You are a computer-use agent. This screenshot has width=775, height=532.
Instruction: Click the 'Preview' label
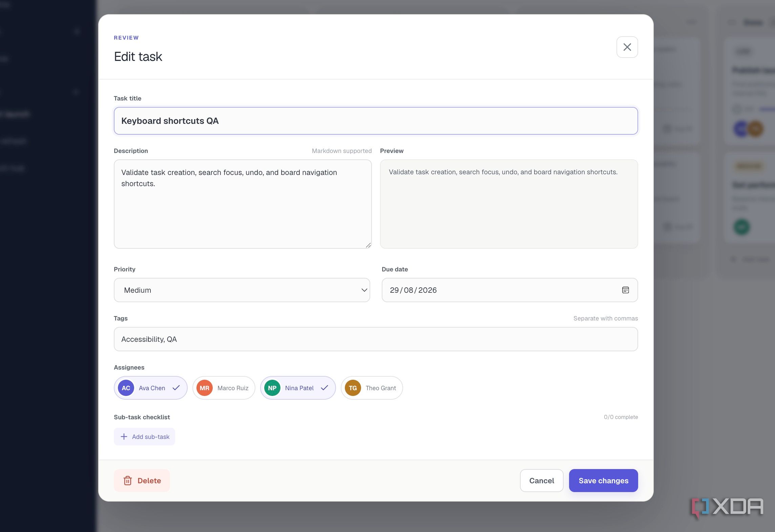[x=392, y=151]
